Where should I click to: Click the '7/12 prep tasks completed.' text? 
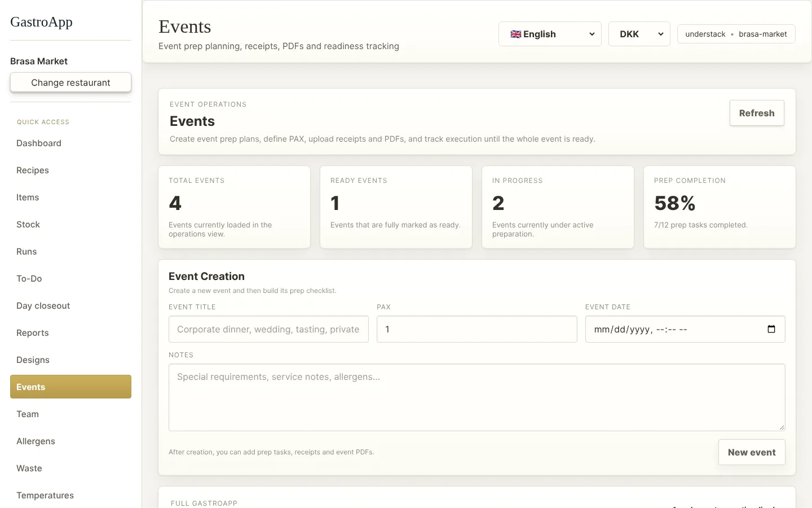[x=701, y=225]
